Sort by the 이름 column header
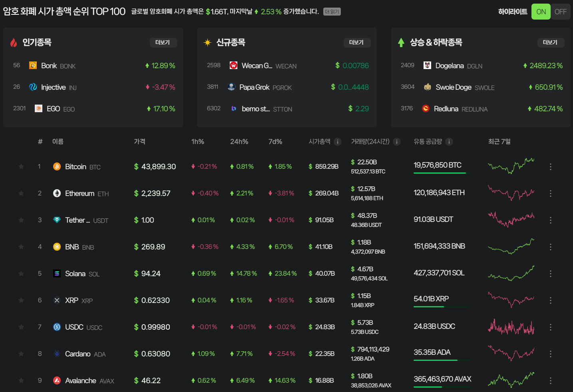This screenshot has width=573, height=392. pyautogui.click(x=58, y=142)
